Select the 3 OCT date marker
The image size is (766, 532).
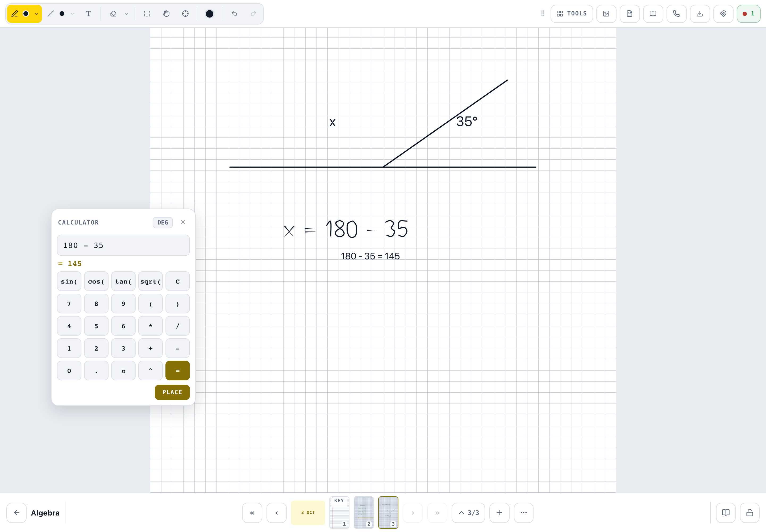(x=308, y=513)
